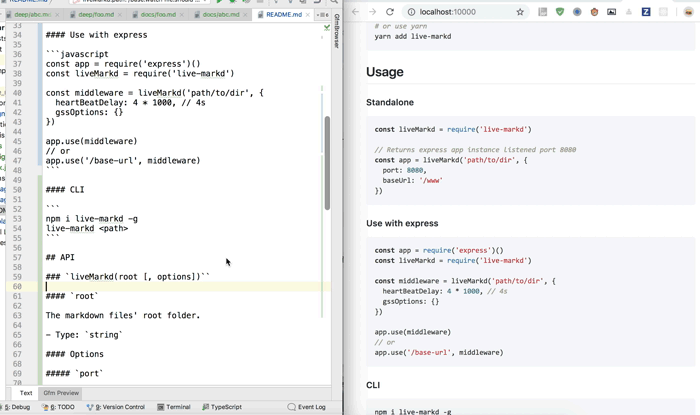This screenshot has width=700, height=415.
Task: Click the 'Use with express' heading in browser
Action: [x=402, y=224]
